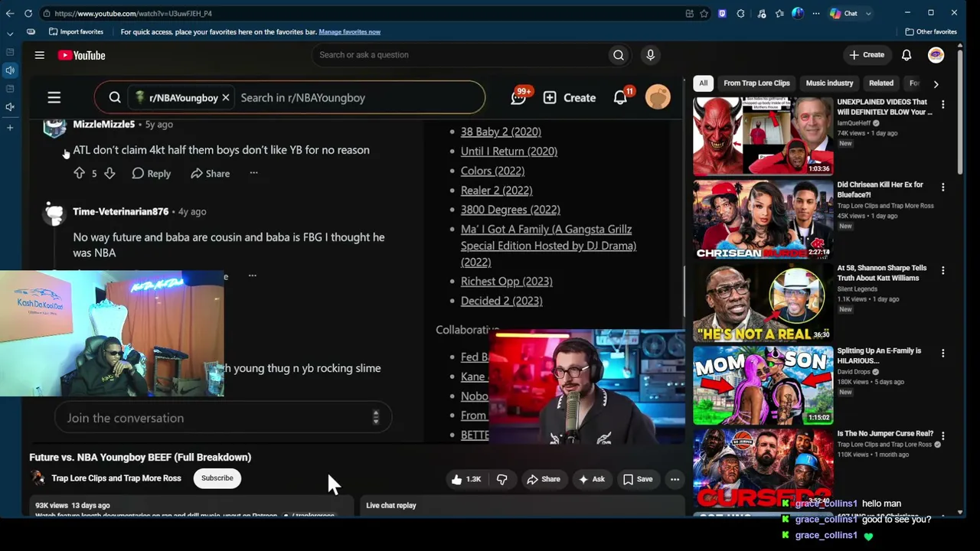Open the Splitting Up An E-Family thumbnail

pos(763,385)
